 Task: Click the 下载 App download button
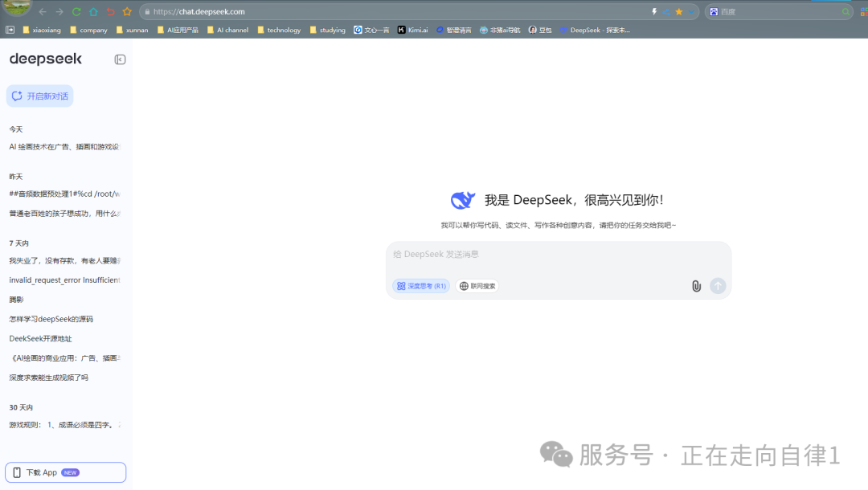[x=65, y=472]
